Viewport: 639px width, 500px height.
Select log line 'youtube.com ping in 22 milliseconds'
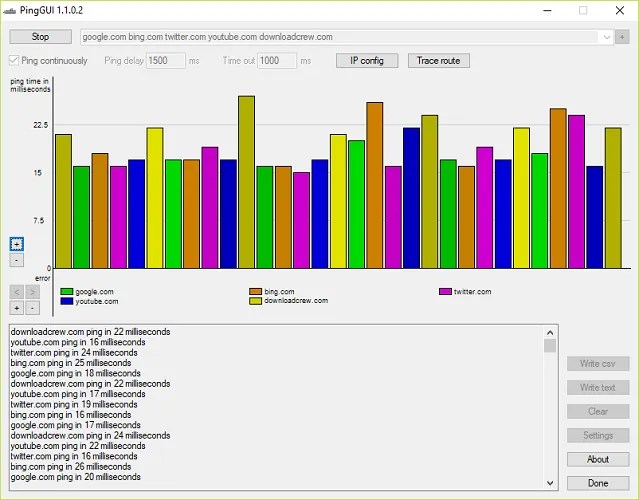tap(78, 446)
